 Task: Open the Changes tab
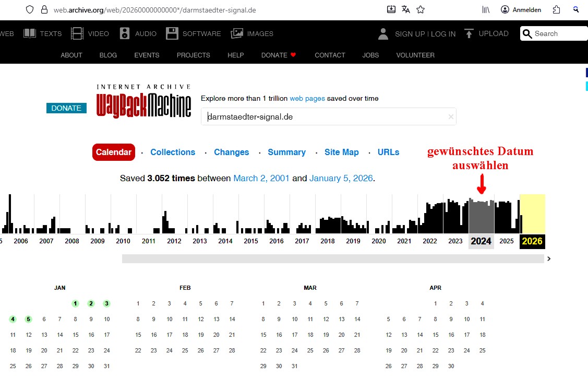[x=231, y=152]
